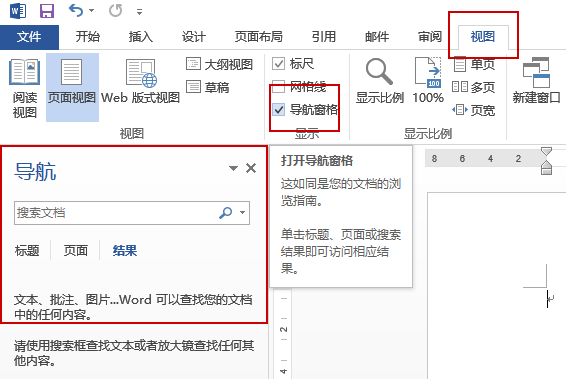The image size is (566, 379).
Task: Open the navigation pane options arrow
Action: [x=234, y=168]
